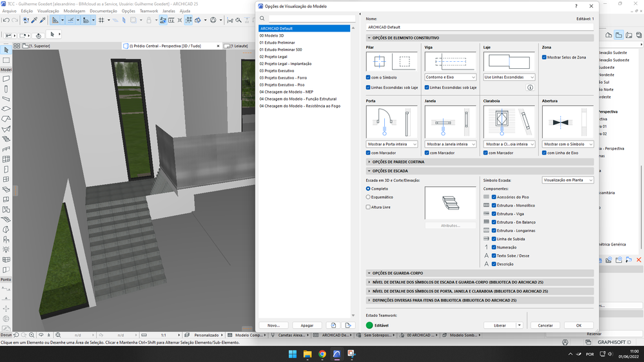Select the Marquee selection tool
This screenshot has height=362, width=644.
(6, 60)
